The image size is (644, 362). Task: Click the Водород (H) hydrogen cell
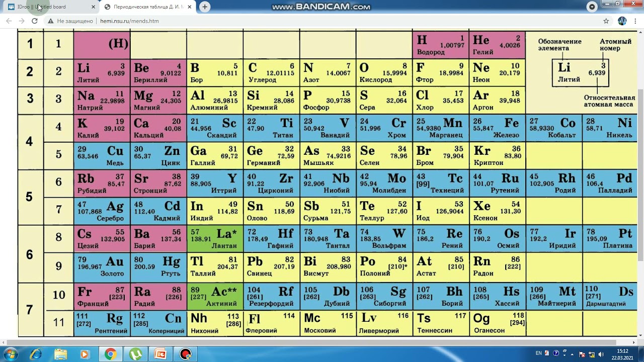tap(441, 45)
